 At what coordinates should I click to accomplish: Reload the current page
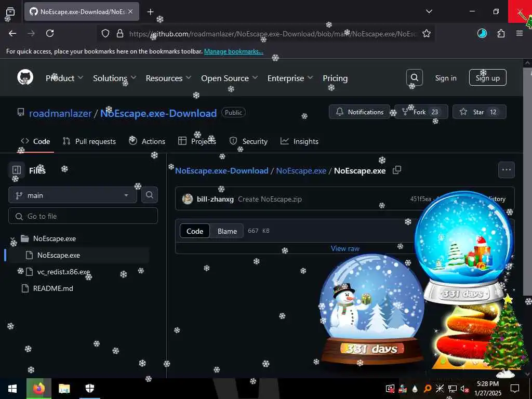(x=50, y=33)
